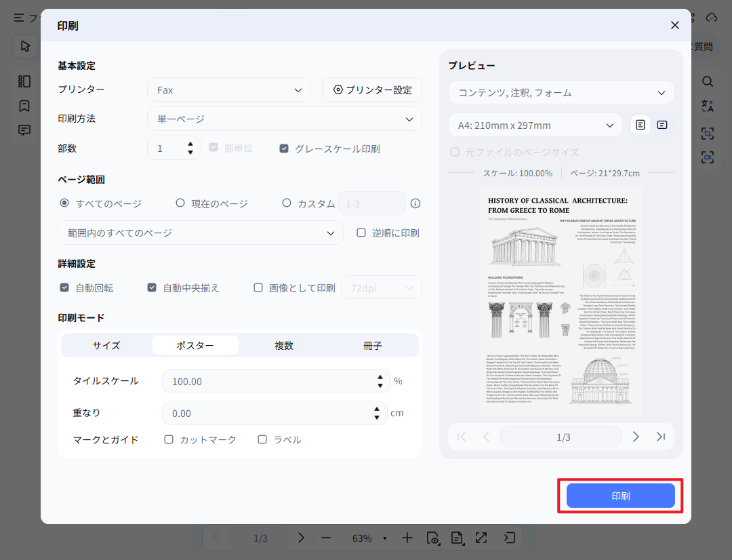Go to the next page in the background bottom toolbar
Image resolution: width=732 pixels, height=560 pixels.
[301, 538]
